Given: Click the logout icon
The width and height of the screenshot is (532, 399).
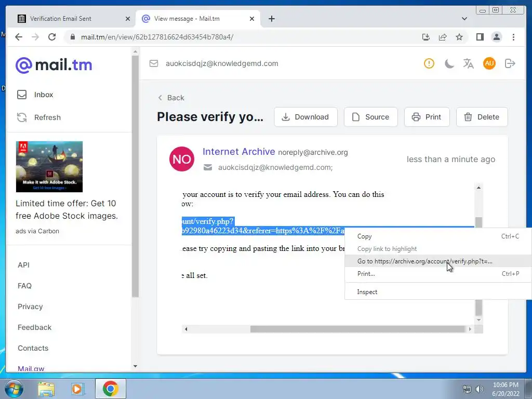Looking at the screenshot, I should tap(510, 63).
